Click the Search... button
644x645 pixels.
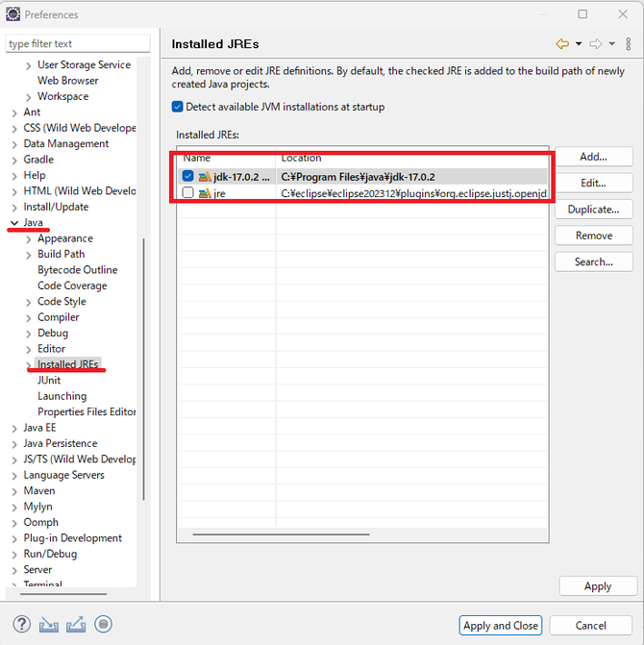(593, 262)
